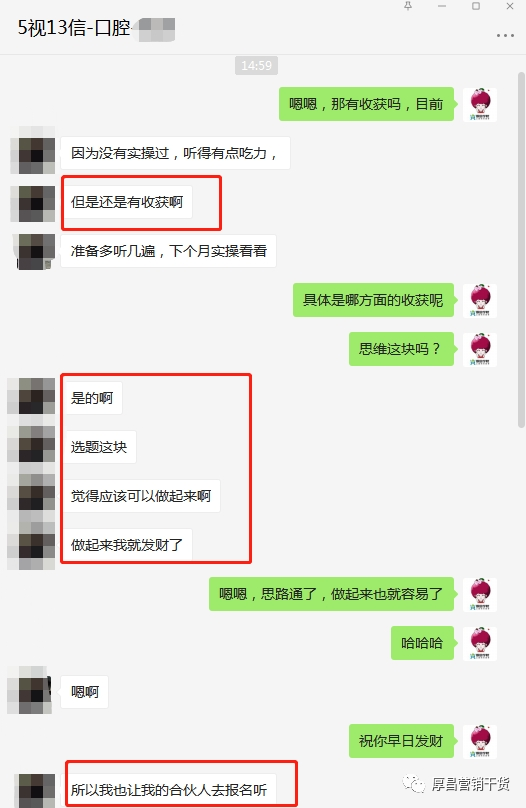Select message 准备多听几遍，下个月实操看看
This screenshot has width=526, height=808.
tap(168, 251)
